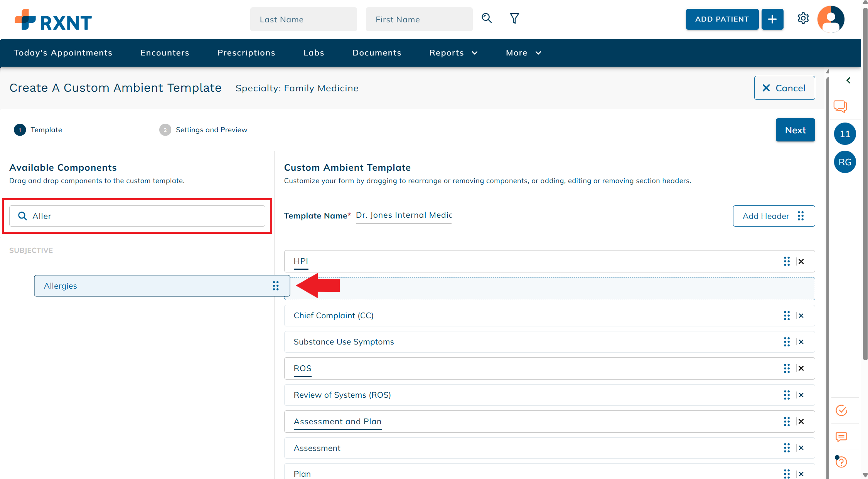Open the help question mark icon
Viewport: 868px width, 479px height.
841,461
